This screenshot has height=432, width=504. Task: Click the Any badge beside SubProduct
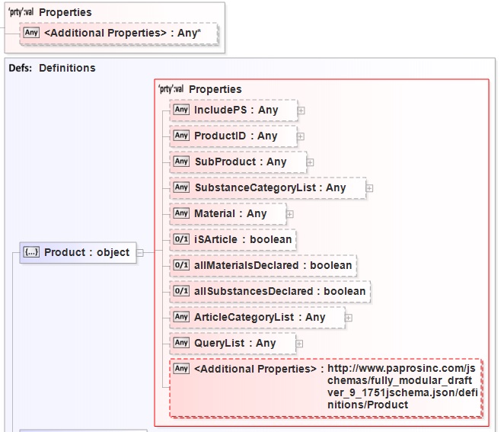pos(181,162)
